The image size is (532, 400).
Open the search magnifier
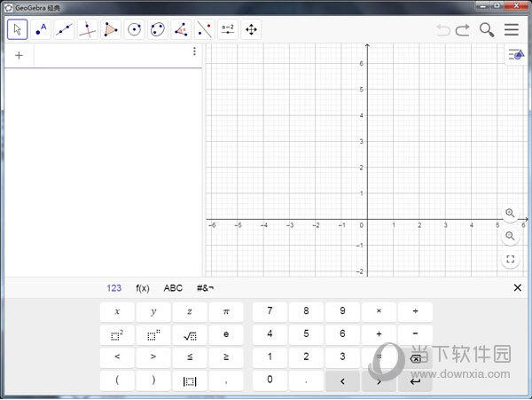click(487, 30)
